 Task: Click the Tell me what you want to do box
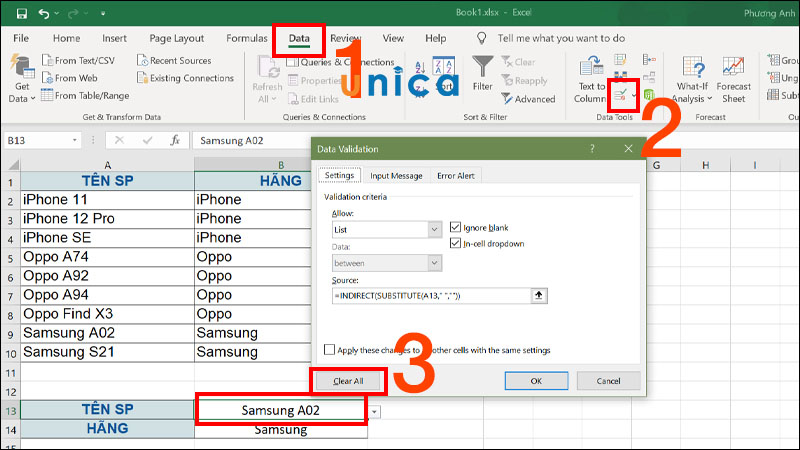[x=561, y=38]
